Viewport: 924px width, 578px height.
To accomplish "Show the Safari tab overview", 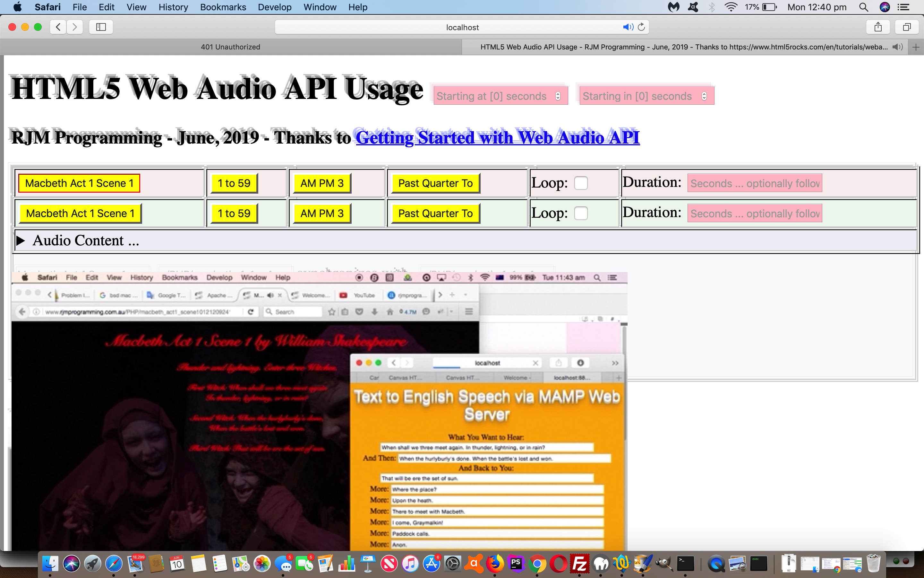I will (x=907, y=27).
